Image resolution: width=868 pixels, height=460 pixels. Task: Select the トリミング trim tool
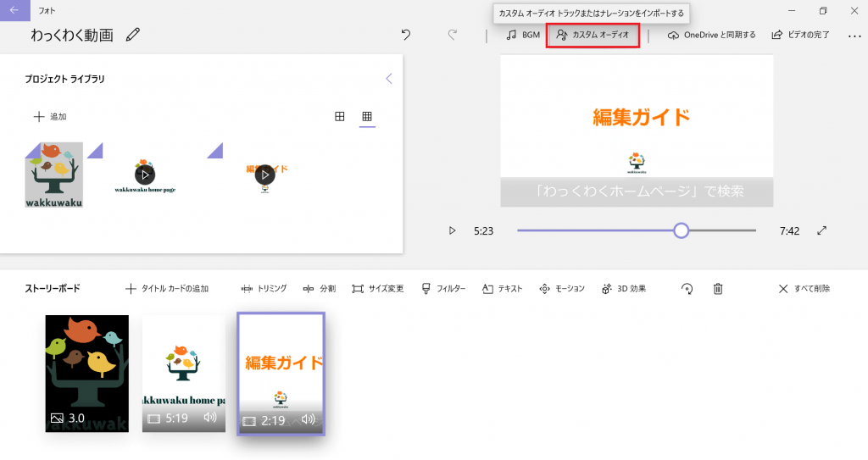[x=264, y=289]
